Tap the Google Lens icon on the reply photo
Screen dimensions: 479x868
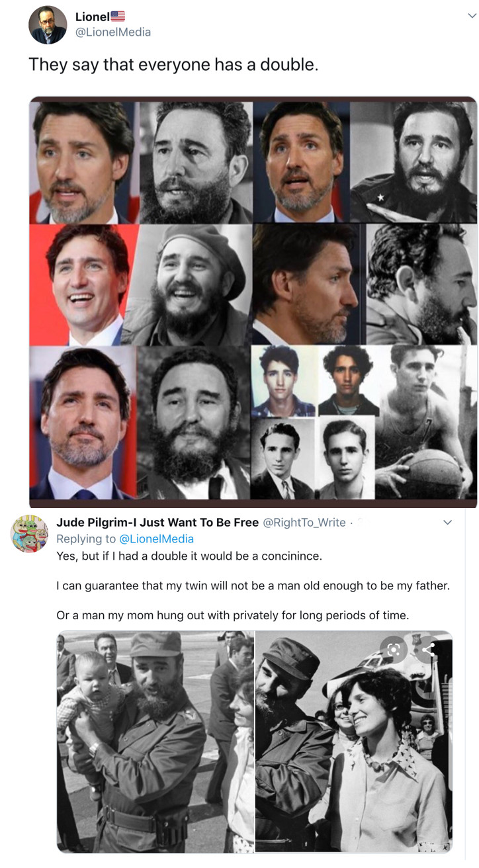(x=394, y=650)
